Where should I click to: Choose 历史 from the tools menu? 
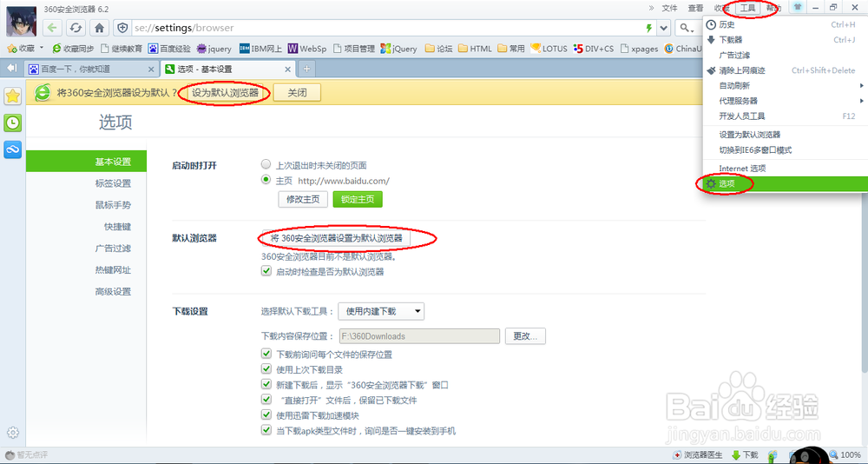click(784, 24)
